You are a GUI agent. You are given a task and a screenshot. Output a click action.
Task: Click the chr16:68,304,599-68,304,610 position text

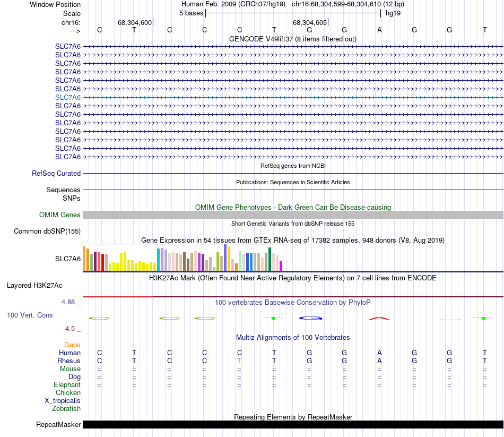tap(336, 4)
